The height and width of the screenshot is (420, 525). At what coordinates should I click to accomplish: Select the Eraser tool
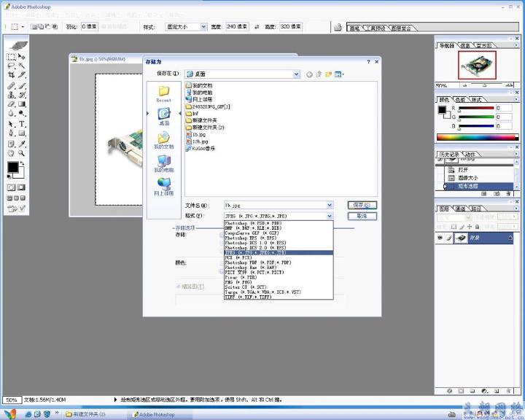12,104
